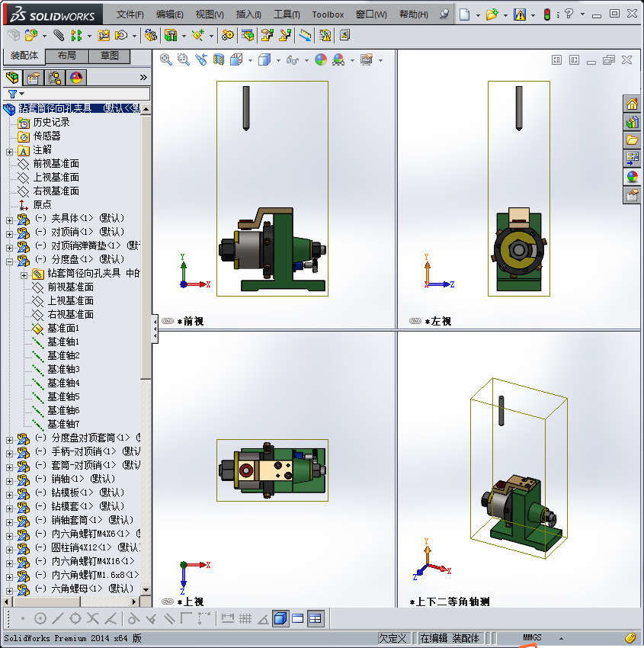Image resolution: width=644 pixels, height=648 pixels.
Task: Click the Interference Detection icon
Action: [306, 36]
